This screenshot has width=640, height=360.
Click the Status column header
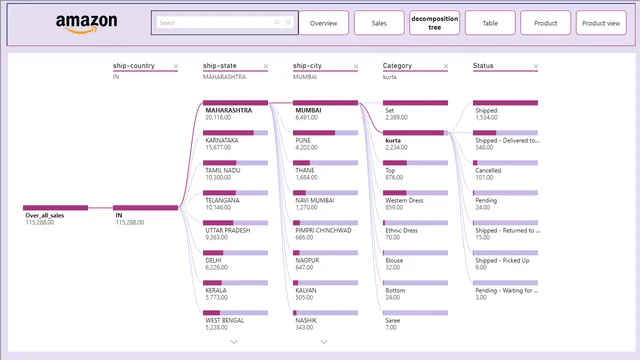[x=483, y=66]
